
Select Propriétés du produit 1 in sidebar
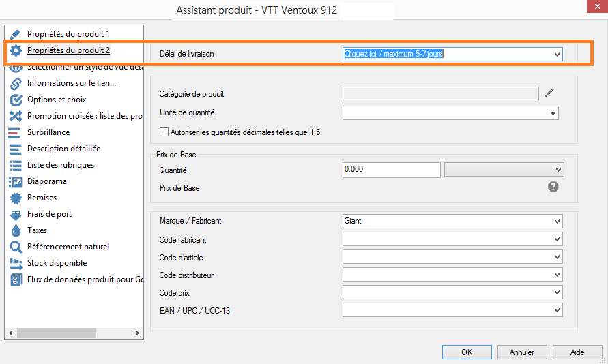(x=68, y=33)
